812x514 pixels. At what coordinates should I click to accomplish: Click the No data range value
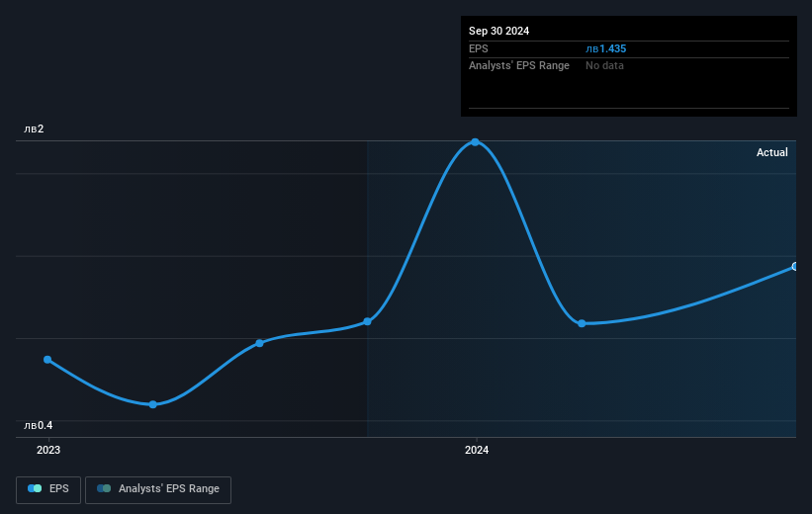click(604, 66)
